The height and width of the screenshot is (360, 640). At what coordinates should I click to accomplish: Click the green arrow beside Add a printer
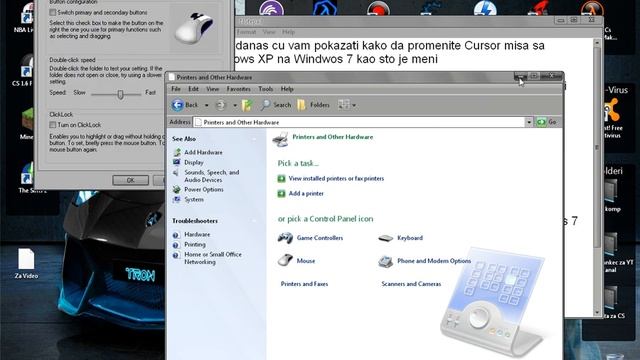pyautogui.click(x=281, y=193)
